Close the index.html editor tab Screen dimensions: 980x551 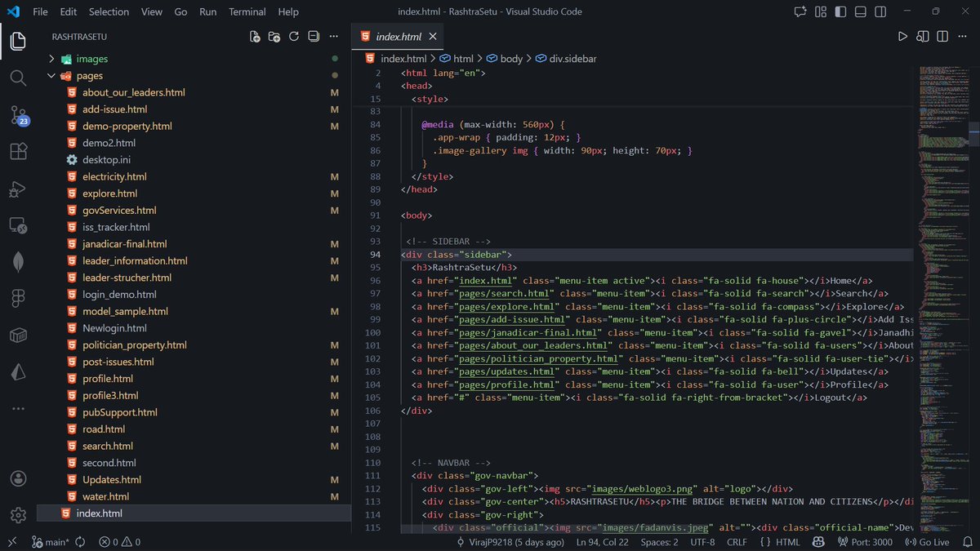pos(433,37)
